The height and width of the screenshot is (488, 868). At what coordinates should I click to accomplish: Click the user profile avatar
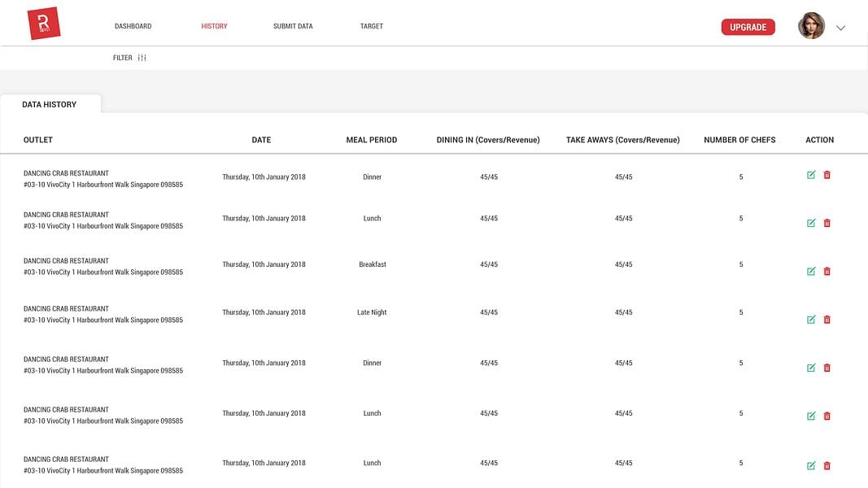pos(811,26)
